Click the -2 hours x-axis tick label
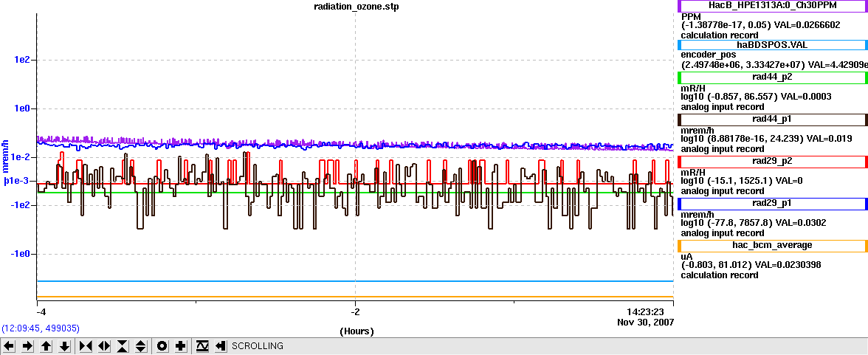This screenshot has height=355, width=868. pyautogui.click(x=356, y=311)
